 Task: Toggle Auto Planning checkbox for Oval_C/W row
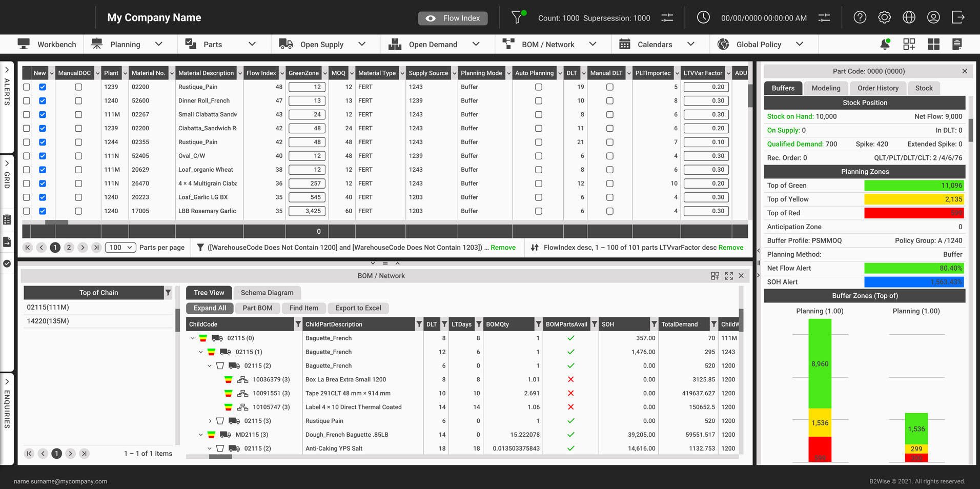[x=538, y=156]
